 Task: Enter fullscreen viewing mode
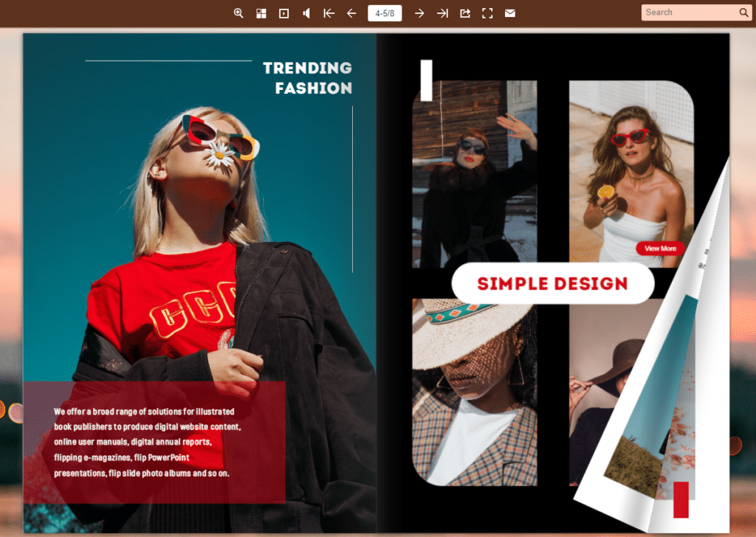point(487,13)
